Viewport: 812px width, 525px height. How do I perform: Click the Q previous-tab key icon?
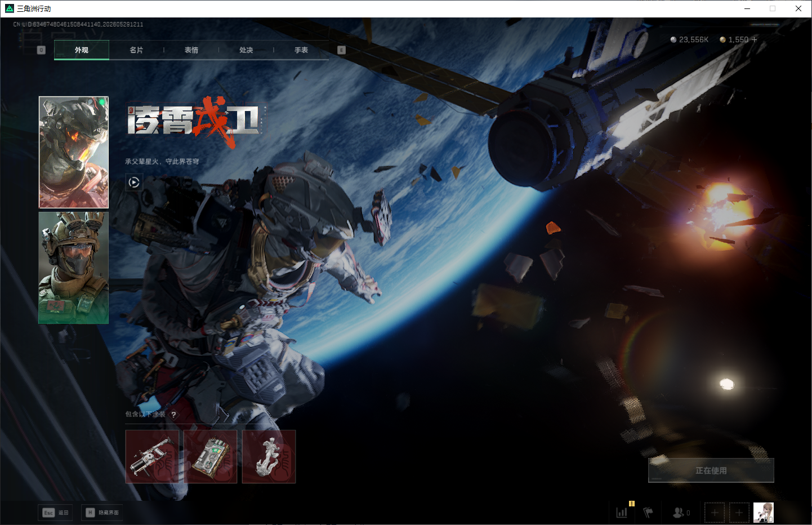[41, 50]
